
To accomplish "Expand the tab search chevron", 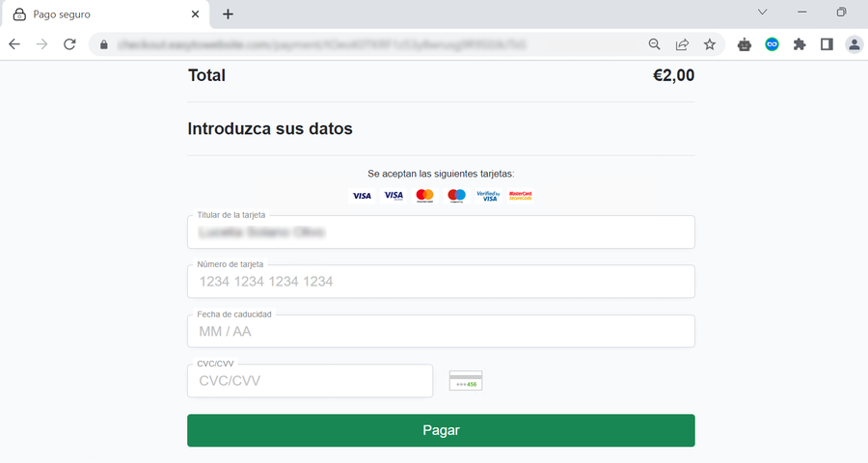I will (x=762, y=13).
